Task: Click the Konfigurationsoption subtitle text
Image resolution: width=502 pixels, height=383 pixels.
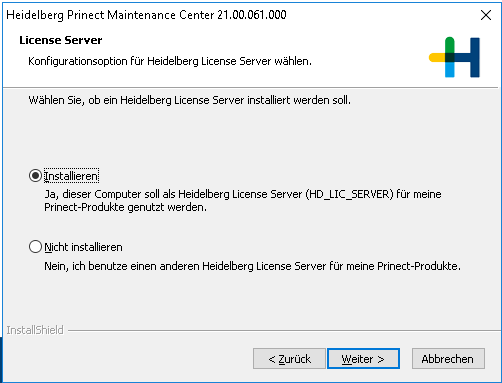Action: [x=170, y=61]
